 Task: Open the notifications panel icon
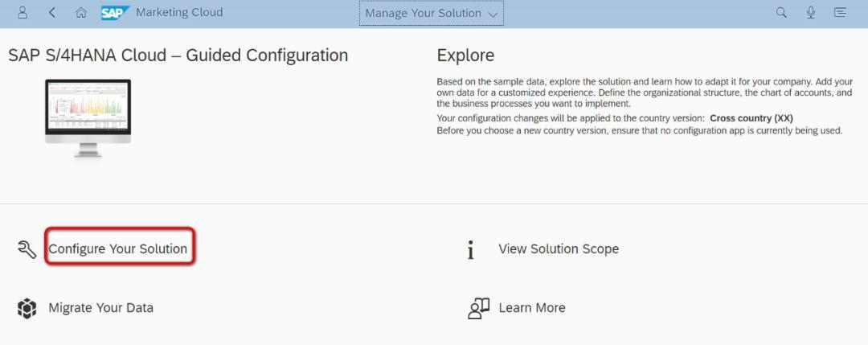[841, 12]
